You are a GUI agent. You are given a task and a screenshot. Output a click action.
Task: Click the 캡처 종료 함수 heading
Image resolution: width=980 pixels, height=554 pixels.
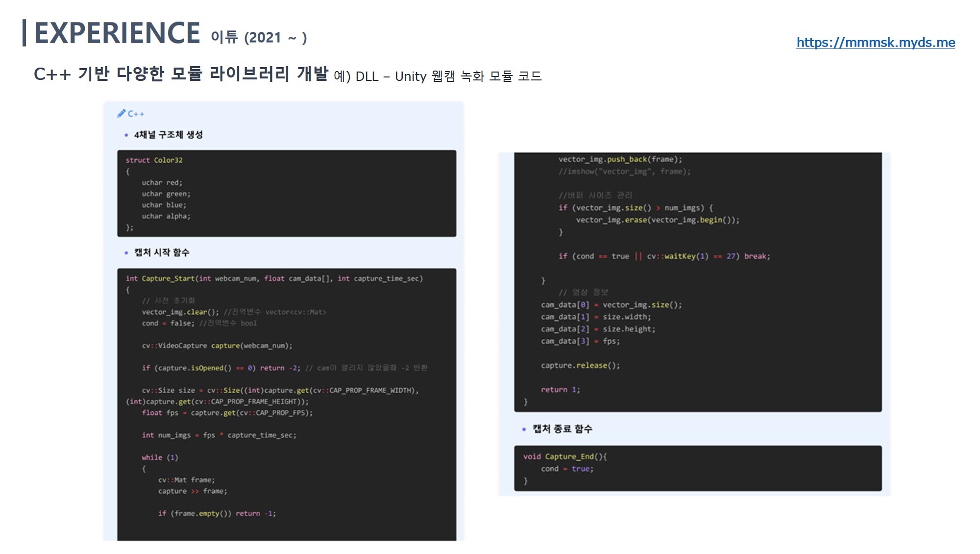pyautogui.click(x=562, y=429)
